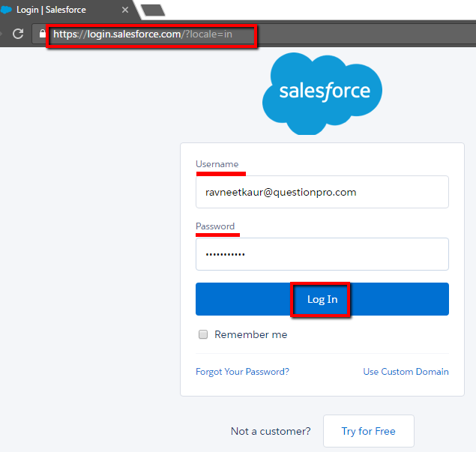476x452 pixels.
Task: Open the Forgot Your Password link
Action: (x=242, y=372)
